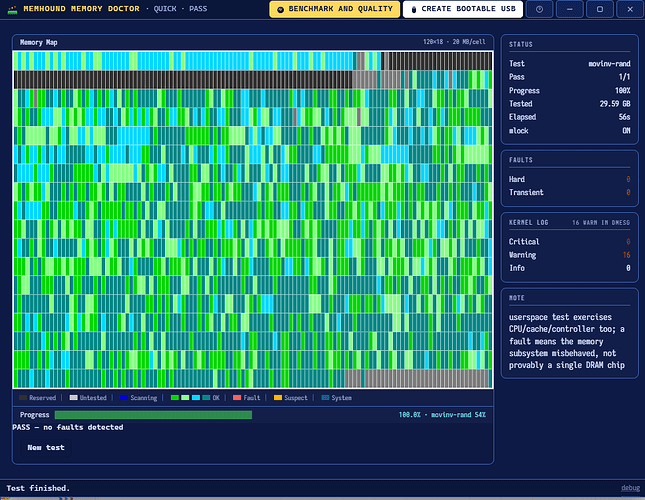Click the mlock value 'ON'

pyautogui.click(x=626, y=131)
